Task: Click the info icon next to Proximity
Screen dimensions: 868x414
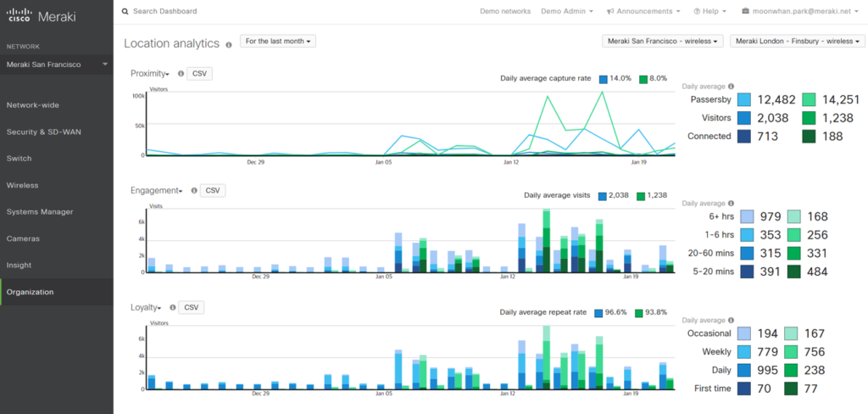Action: 181,74
